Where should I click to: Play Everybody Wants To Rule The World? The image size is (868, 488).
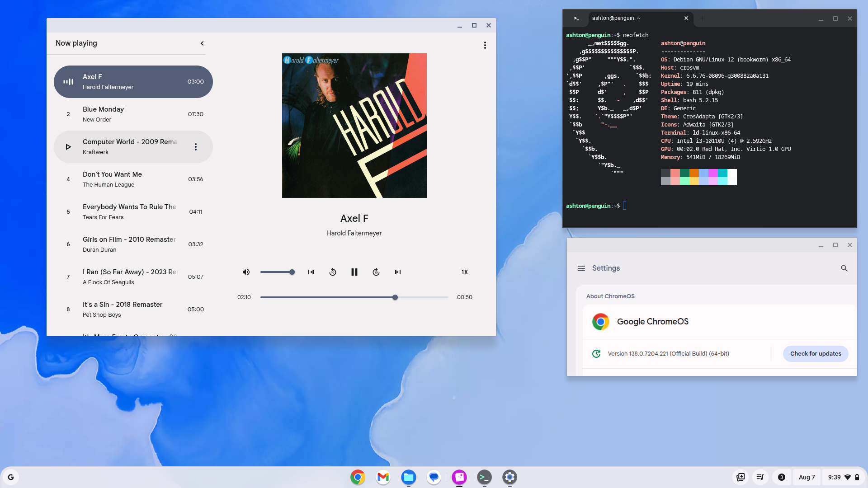pyautogui.click(x=133, y=212)
